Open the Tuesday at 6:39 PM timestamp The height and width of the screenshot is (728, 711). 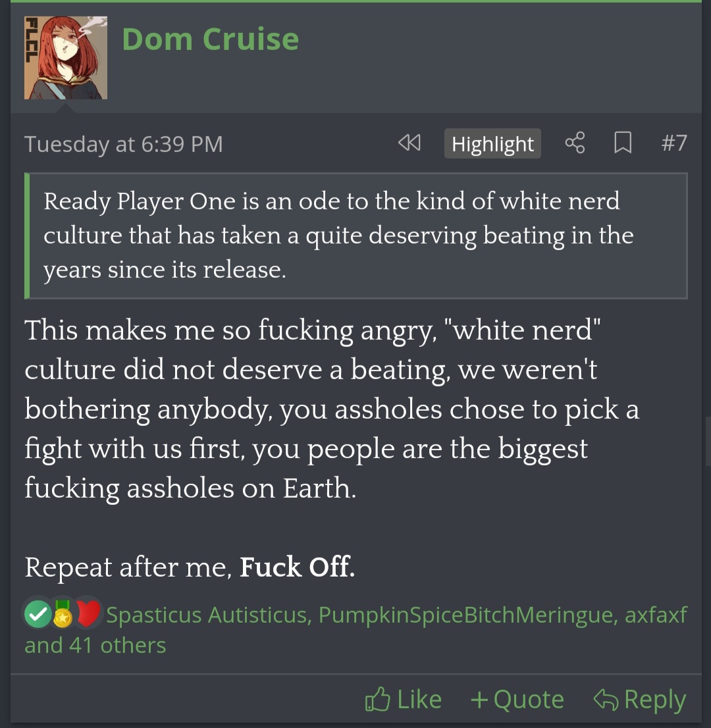[124, 144]
